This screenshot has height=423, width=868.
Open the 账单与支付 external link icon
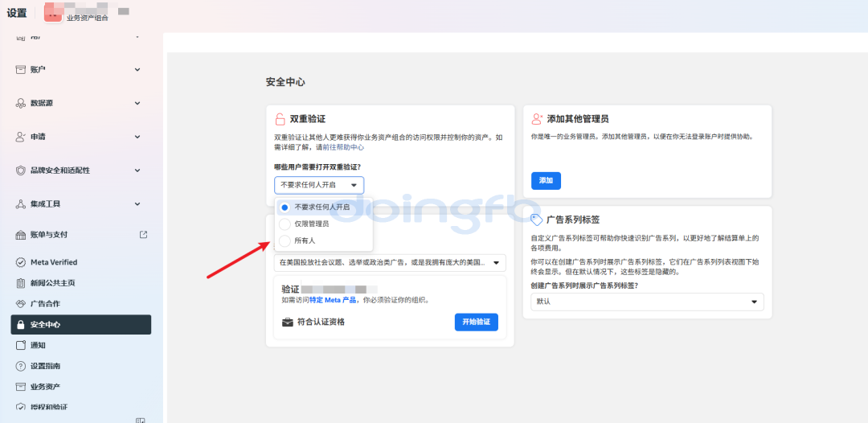click(143, 235)
